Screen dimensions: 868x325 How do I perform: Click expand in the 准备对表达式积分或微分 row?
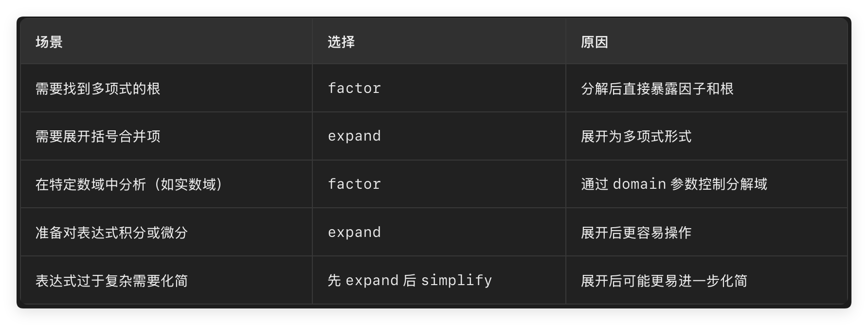click(354, 233)
